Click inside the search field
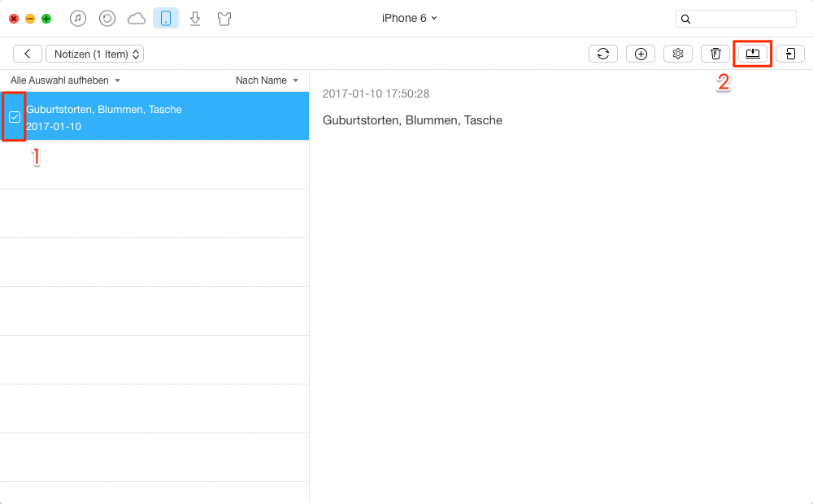This screenshot has width=813, height=504. point(737,19)
